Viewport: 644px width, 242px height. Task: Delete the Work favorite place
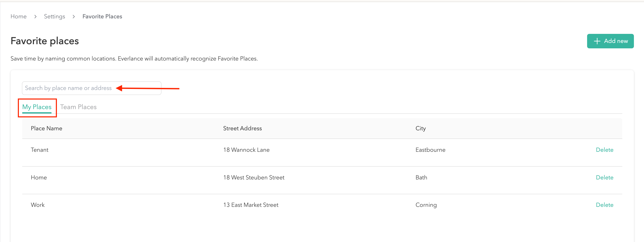click(x=604, y=205)
